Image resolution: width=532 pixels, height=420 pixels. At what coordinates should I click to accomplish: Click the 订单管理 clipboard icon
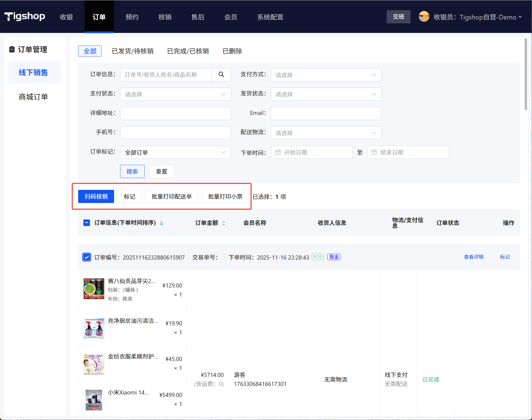pos(12,49)
